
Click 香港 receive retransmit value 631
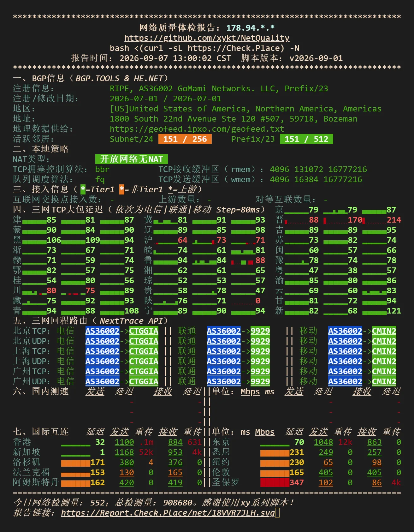point(195,442)
